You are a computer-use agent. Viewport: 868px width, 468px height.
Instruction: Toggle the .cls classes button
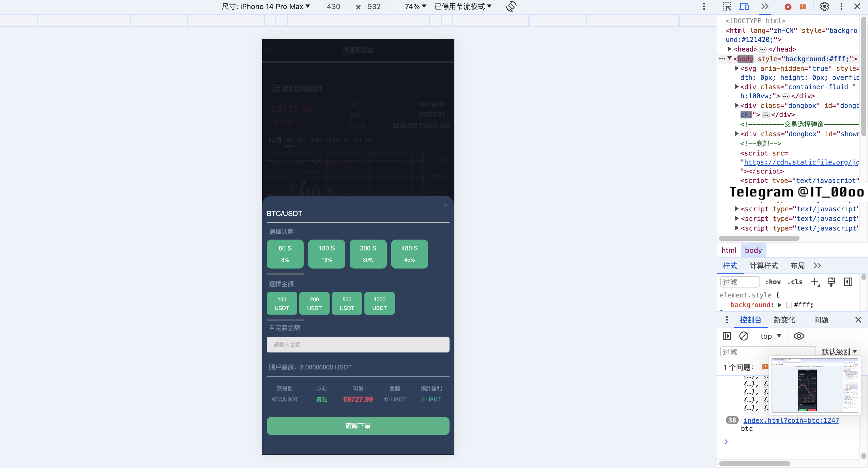795,282
